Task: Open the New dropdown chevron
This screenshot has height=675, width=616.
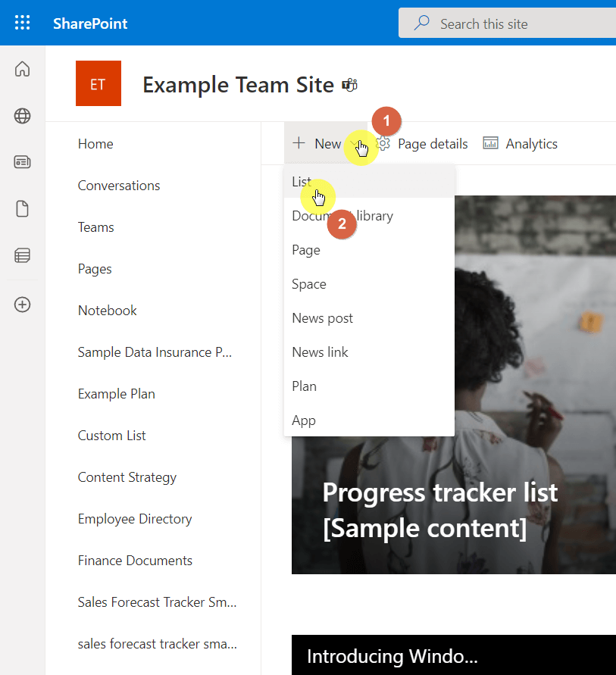Action: point(355,143)
